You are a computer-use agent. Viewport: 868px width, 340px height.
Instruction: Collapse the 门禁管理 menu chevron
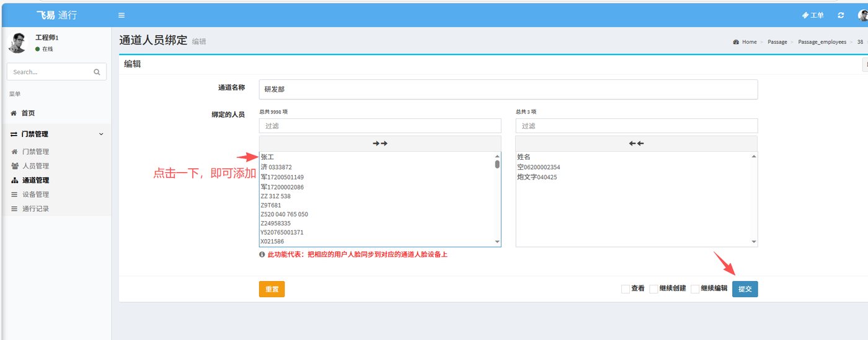click(101, 134)
